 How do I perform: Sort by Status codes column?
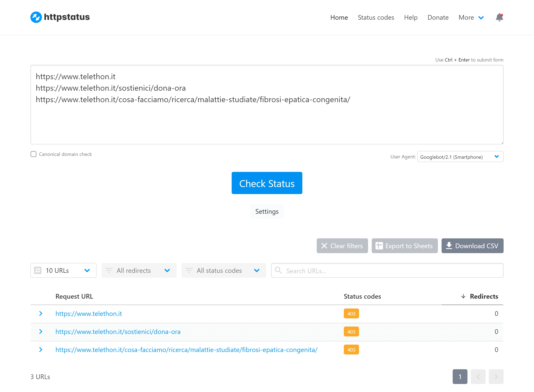[x=362, y=296]
